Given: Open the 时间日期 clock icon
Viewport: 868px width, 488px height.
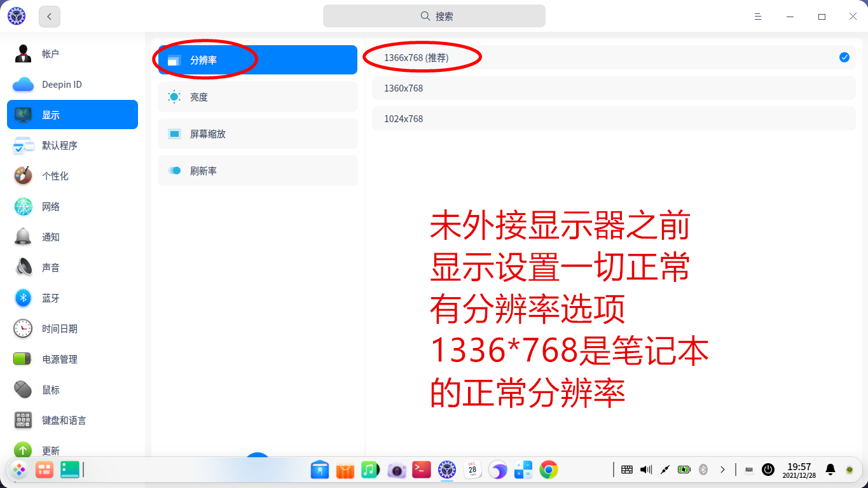Looking at the screenshot, I should 23,328.
